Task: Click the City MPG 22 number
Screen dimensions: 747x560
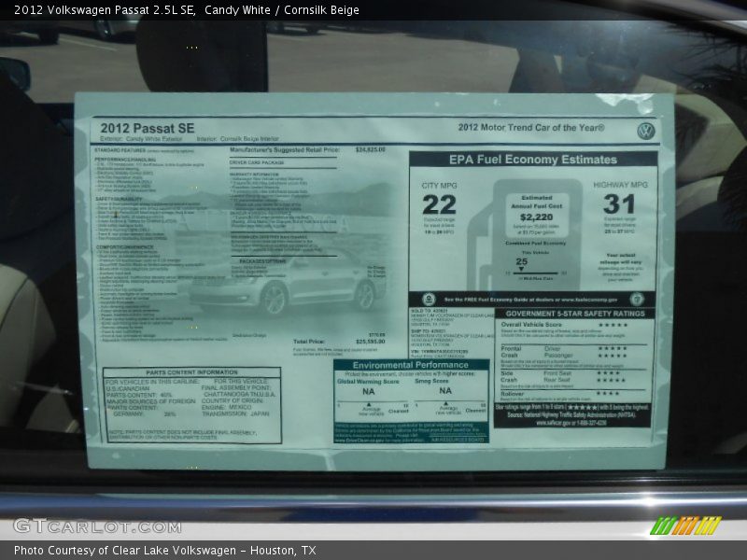Action: pyautogui.click(x=439, y=204)
